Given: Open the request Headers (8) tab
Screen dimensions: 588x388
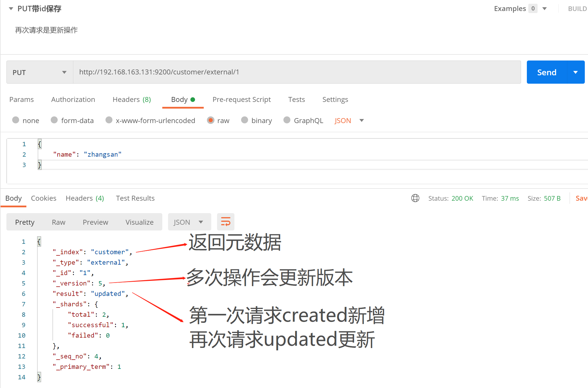Looking at the screenshot, I should pyautogui.click(x=132, y=99).
